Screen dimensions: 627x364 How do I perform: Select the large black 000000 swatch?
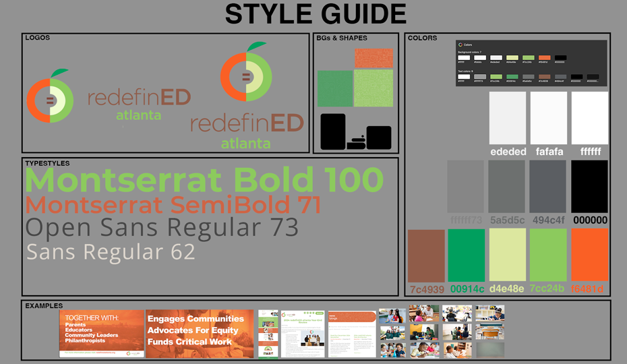(589, 187)
